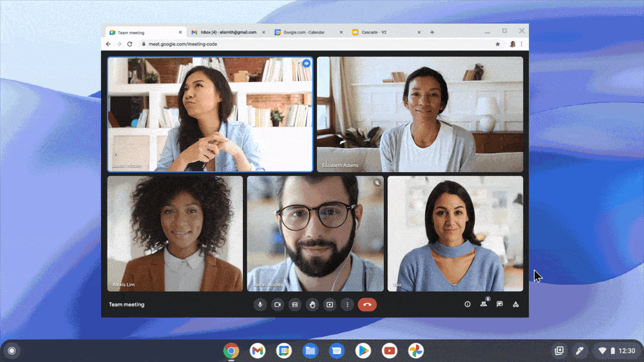Close the Cascade - V2 tab
Viewport: 644px width, 362px height.
pos(419,32)
